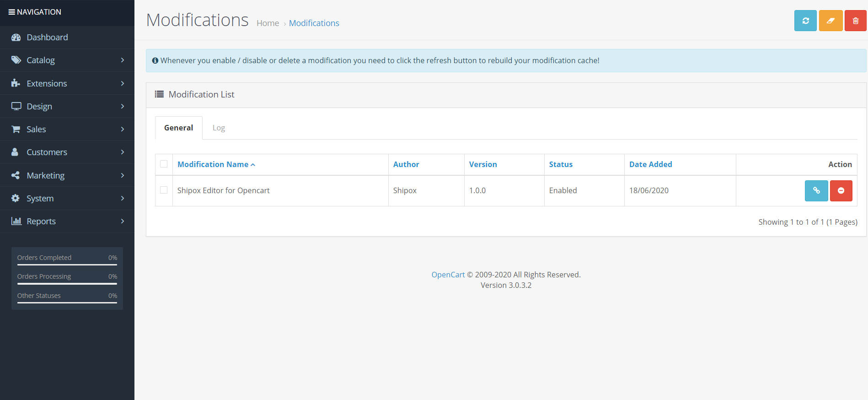The image size is (868, 400).
Task: Click the Customers user icon
Action: (15, 152)
